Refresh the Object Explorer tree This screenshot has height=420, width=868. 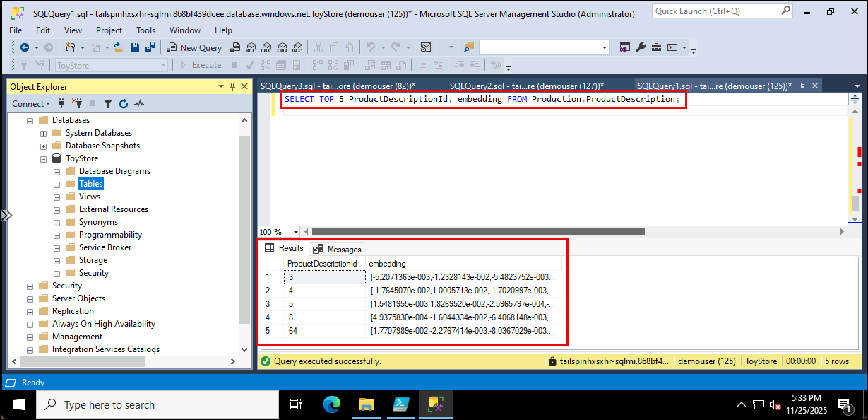pyautogui.click(x=124, y=104)
